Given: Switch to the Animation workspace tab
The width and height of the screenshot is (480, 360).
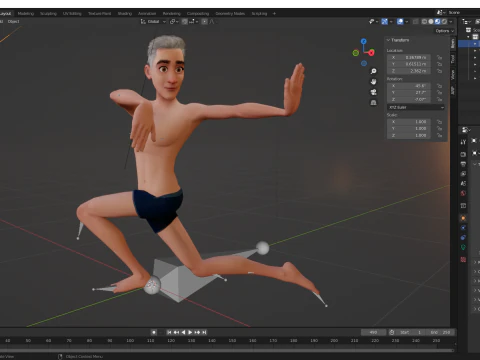Looking at the screenshot, I should tap(147, 13).
